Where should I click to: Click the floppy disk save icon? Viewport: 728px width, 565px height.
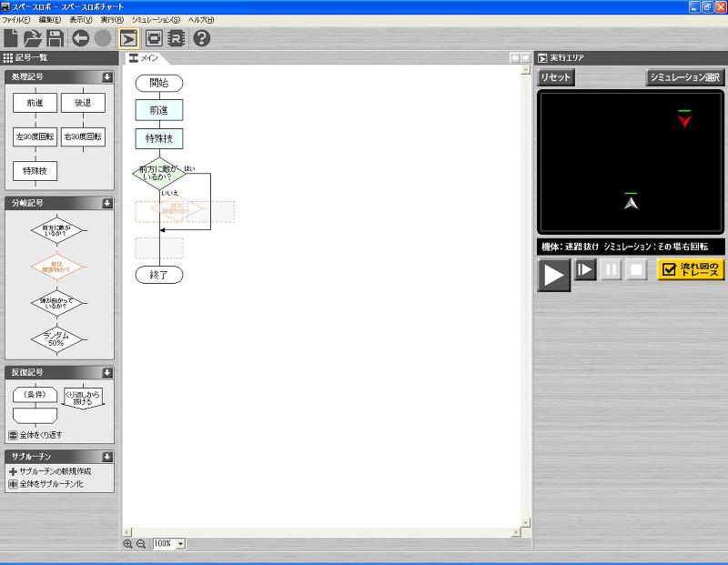coord(55,37)
